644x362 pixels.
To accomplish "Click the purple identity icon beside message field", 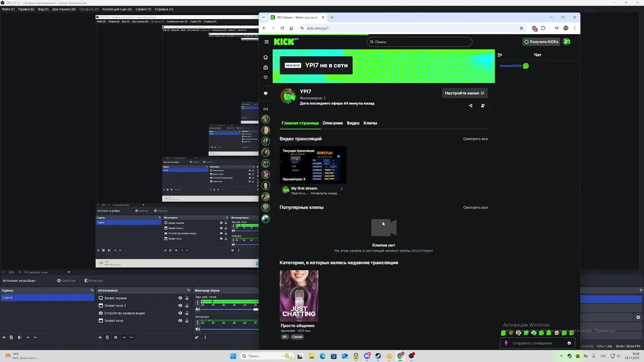I will point(506,343).
